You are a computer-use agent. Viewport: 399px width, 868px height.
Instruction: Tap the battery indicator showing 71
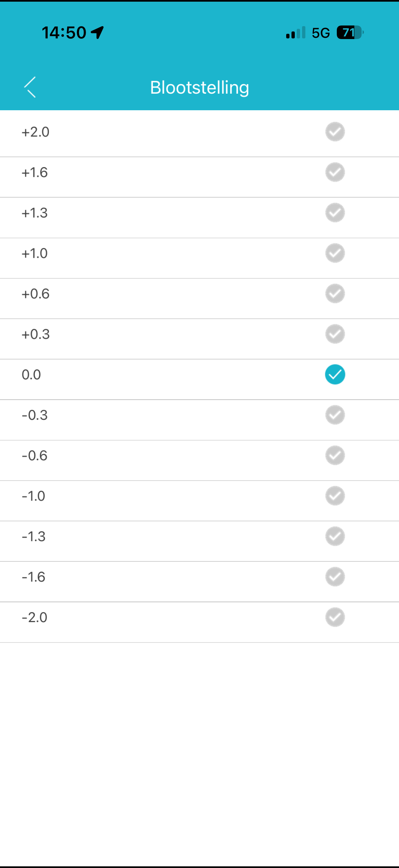click(349, 33)
